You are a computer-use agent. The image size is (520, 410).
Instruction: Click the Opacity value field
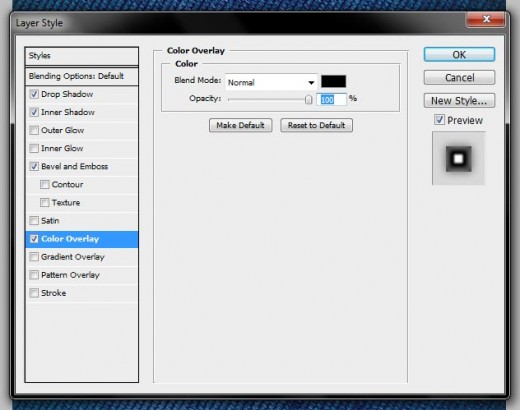331,100
